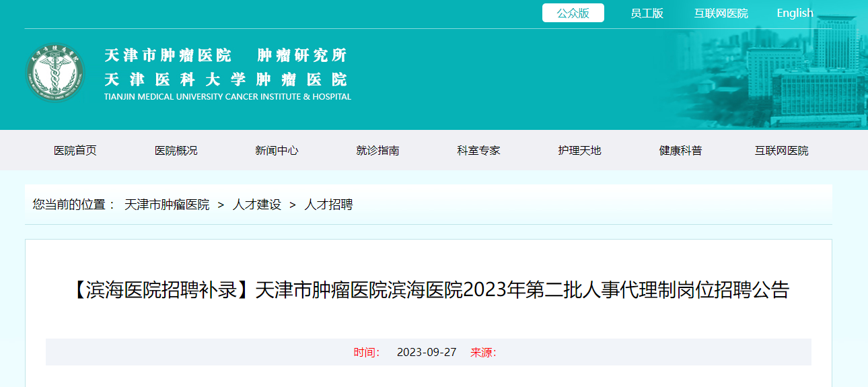This screenshot has width=868, height=387.
Task: Go to 医院首页 in navigation menu
Action: click(75, 150)
